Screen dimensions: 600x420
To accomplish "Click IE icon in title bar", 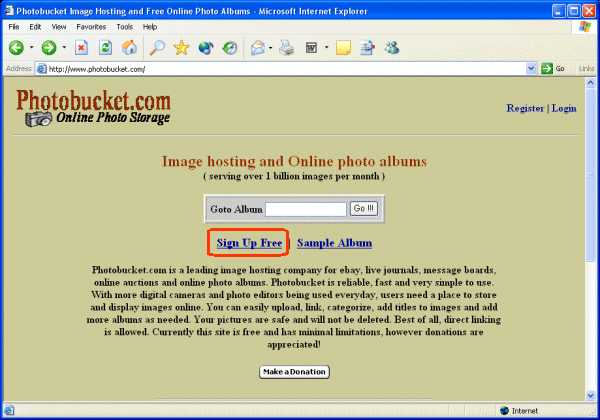I will tap(9, 11).
